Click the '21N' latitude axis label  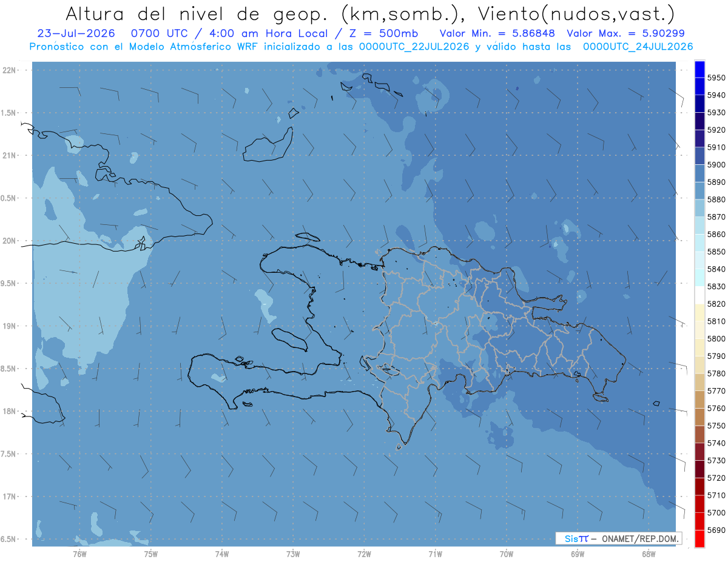10,156
